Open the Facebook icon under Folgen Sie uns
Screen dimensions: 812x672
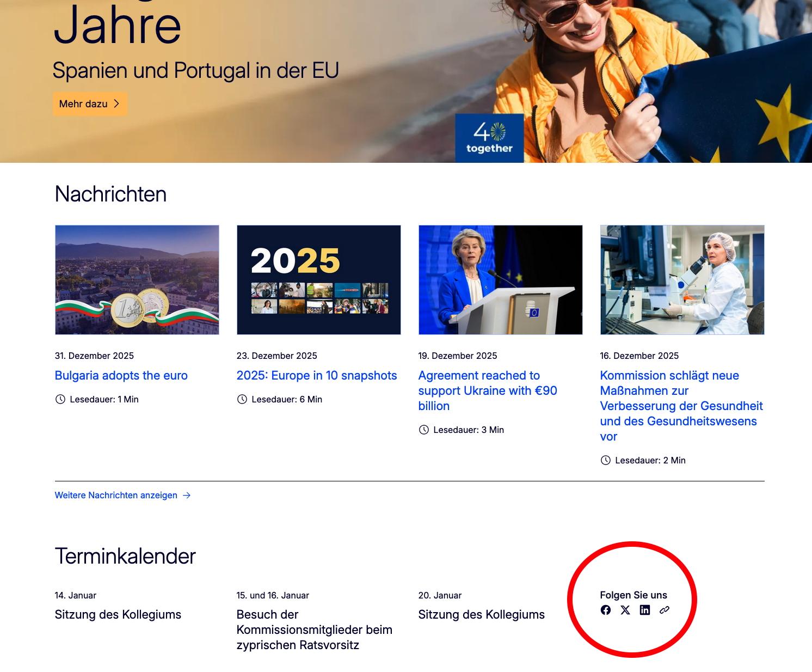[x=605, y=610]
